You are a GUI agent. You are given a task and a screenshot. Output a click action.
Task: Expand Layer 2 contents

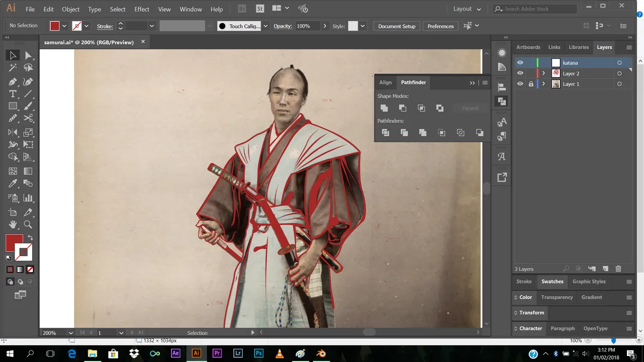coord(543,73)
